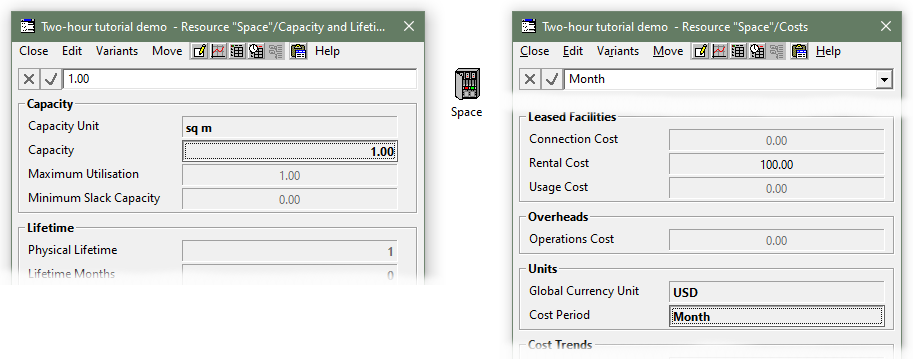Image resolution: width=913 pixels, height=364 pixels.
Task: Cancel the edit with X in Costs window
Action: (530, 79)
